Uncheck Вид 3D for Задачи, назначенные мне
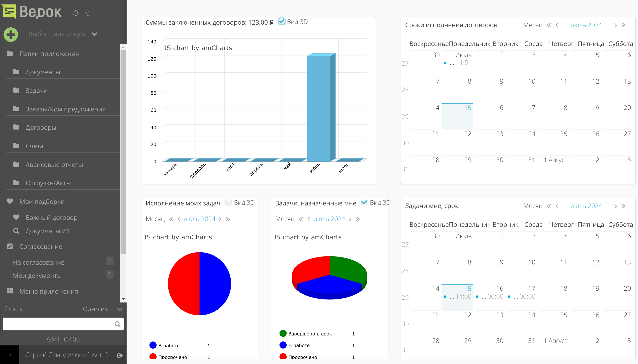This screenshot has height=364, width=638. click(x=365, y=202)
